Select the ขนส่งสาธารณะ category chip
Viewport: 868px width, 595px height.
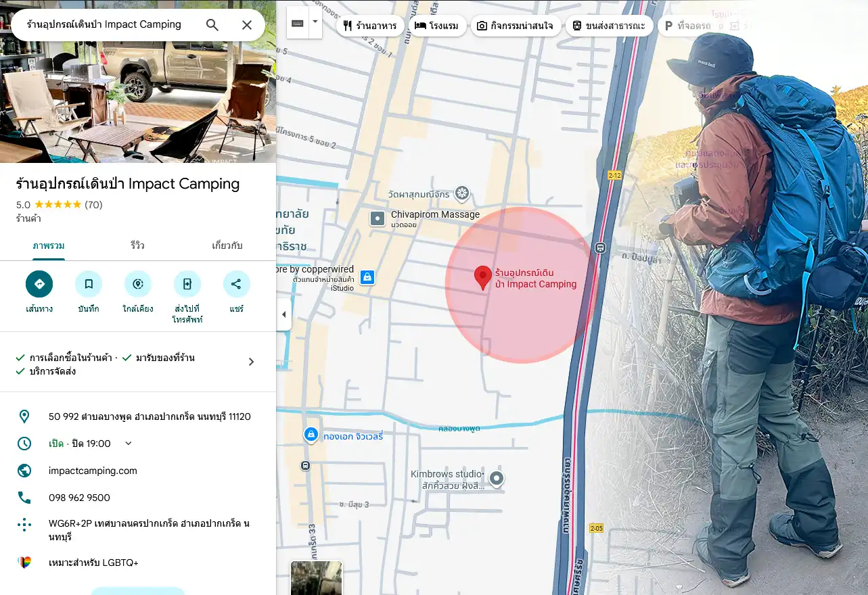tap(609, 26)
